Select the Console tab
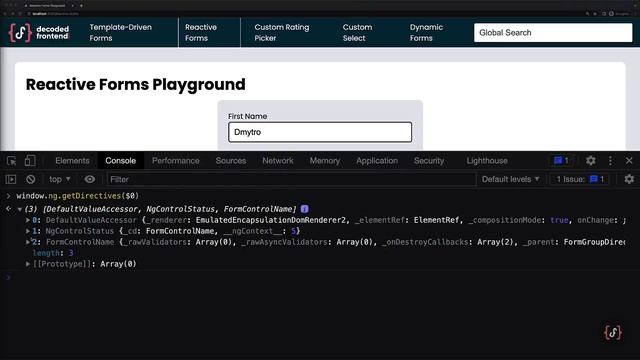 [120, 161]
